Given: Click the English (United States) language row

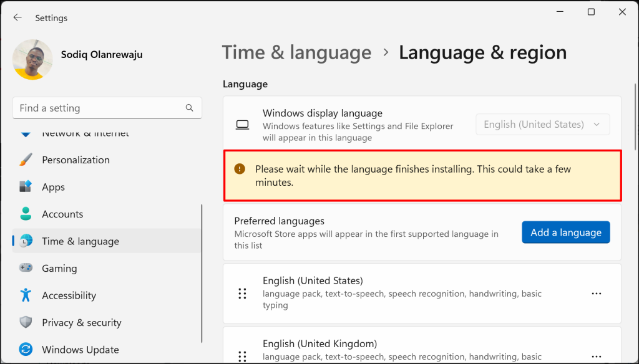Looking at the screenshot, I should pos(422,294).
